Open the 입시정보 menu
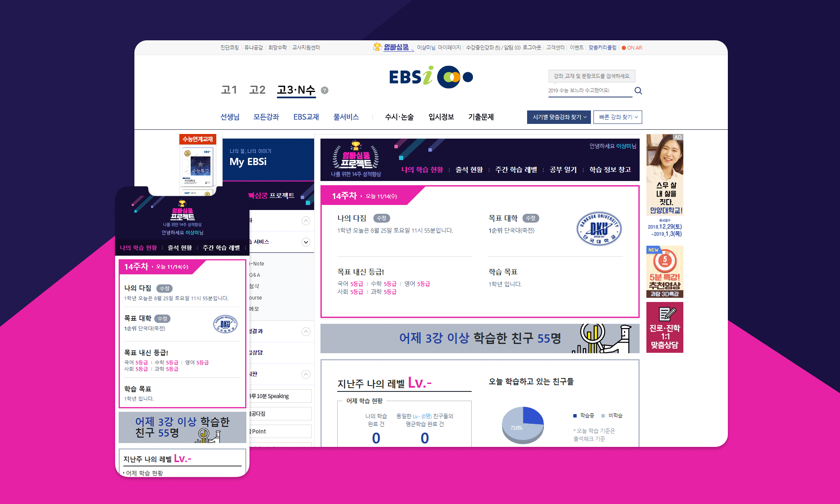Image resolution: width=840 pixels, height=504 pixels. click(441, 117)
